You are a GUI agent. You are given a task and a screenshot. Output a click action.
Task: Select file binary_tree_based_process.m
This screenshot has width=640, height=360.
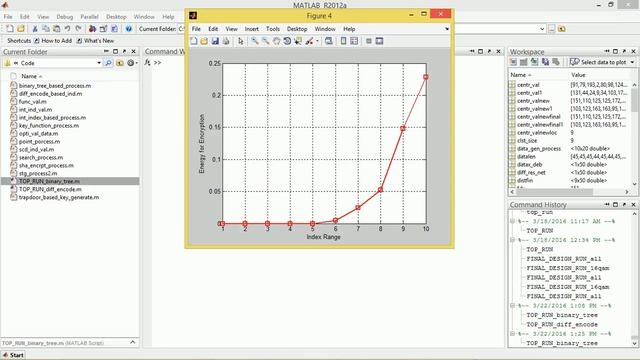tap(55, 86)
